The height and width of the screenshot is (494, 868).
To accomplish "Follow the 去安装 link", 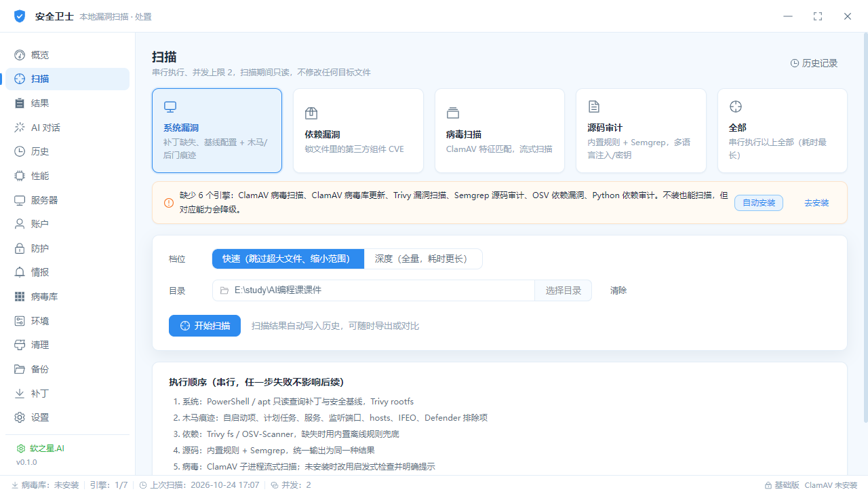I will [x=816, y=202].
